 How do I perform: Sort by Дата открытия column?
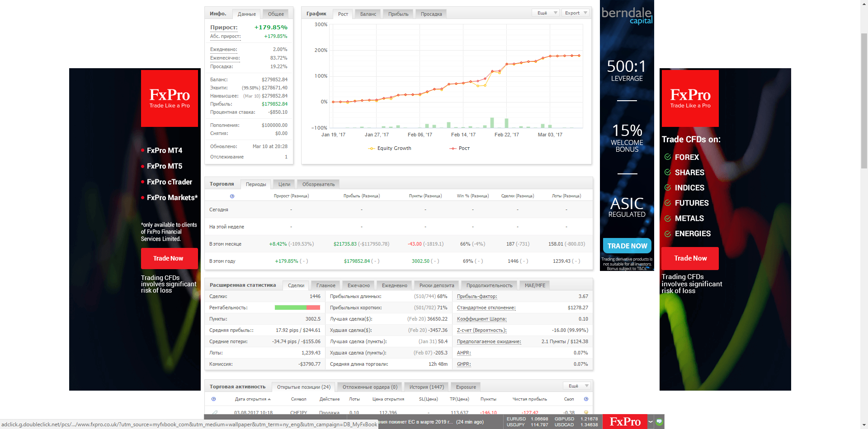click(x=252, y=399)
